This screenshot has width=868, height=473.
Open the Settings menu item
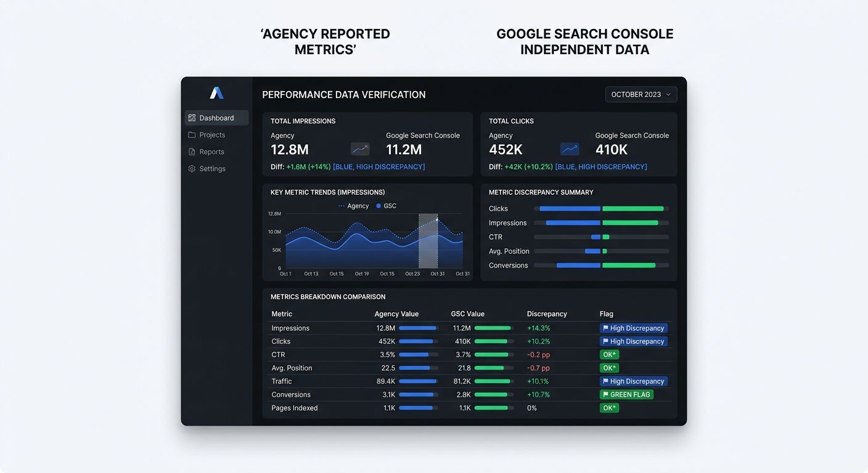point(216,169)
